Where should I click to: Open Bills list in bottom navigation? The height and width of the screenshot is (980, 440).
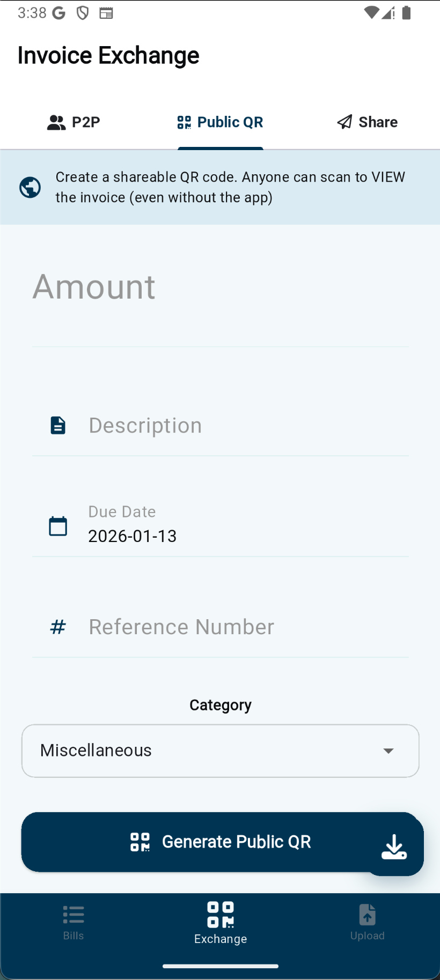tap(74, 922)
